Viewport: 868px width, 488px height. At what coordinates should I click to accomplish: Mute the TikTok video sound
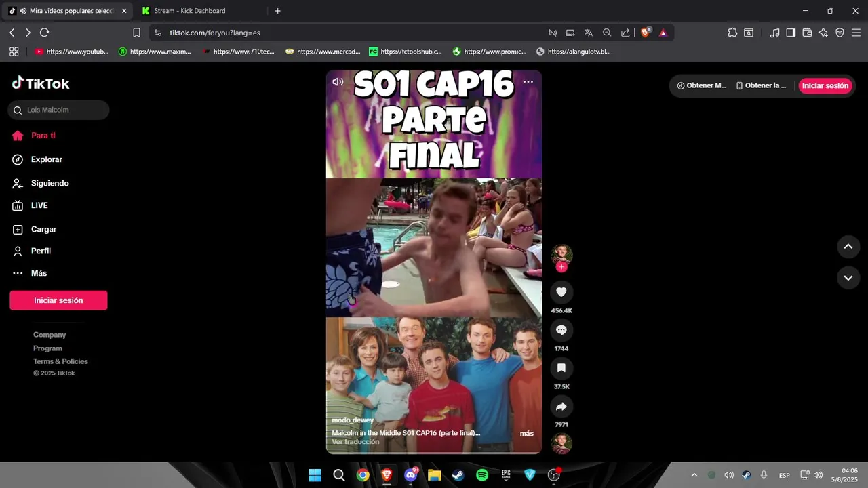[337, 81]
